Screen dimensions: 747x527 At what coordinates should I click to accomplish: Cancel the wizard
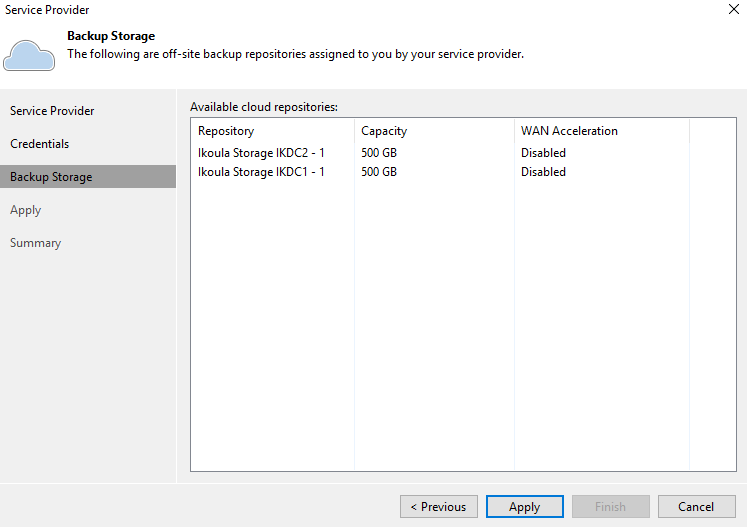point(697,507)
